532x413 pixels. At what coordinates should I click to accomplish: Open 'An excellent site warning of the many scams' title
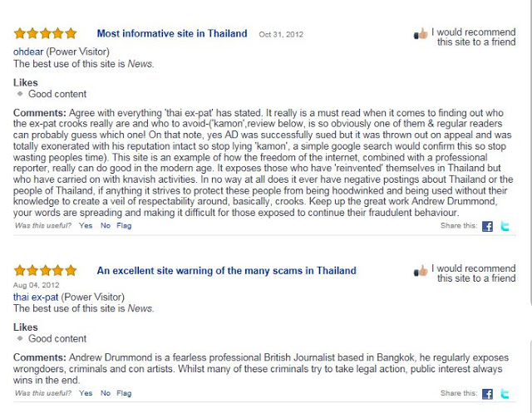[x=227, y=271]
